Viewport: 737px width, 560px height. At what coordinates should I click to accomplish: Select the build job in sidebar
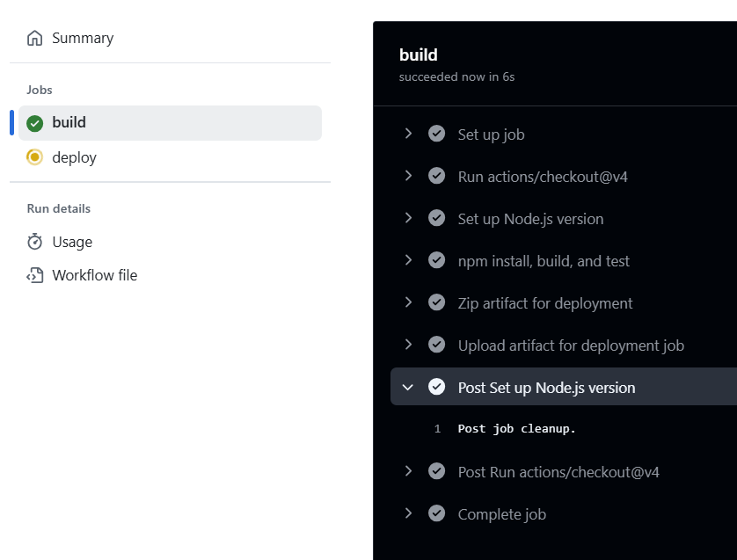point(170,123)
